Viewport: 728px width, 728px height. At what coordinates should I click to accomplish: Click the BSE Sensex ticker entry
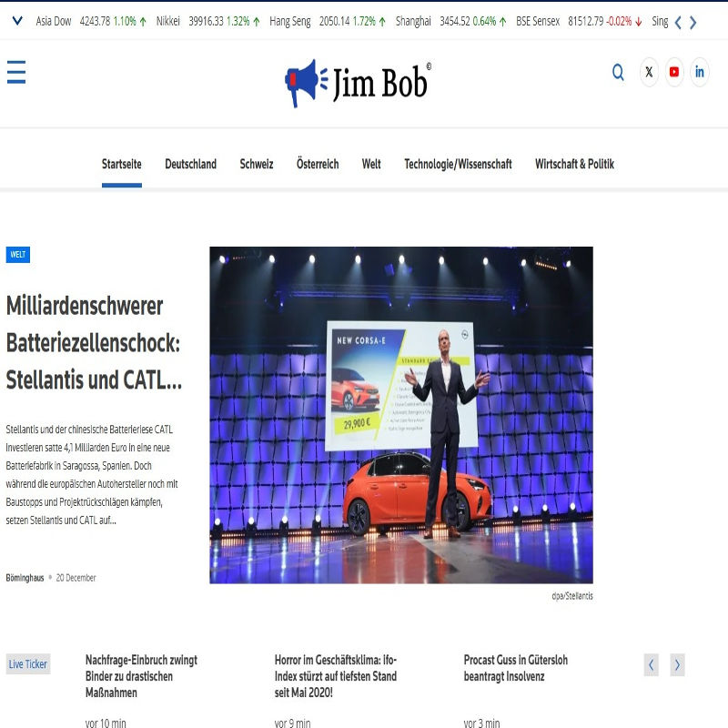pyautogui.click(x=579, y=21)
